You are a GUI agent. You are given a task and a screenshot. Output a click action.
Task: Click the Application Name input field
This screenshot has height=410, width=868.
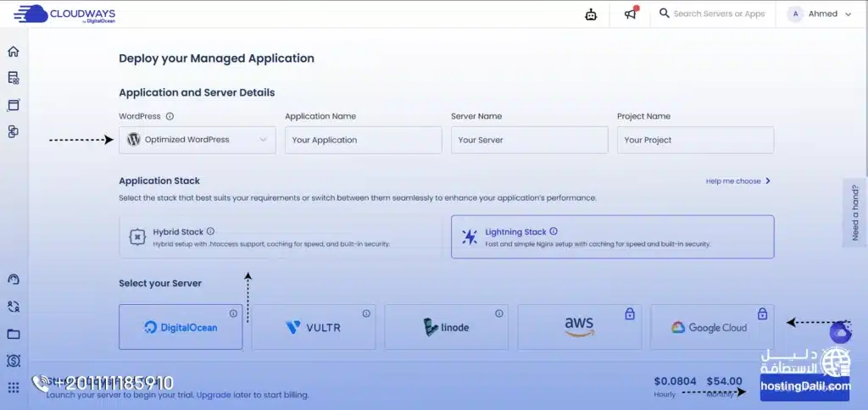pyautogui.click(x=363, y=140)
